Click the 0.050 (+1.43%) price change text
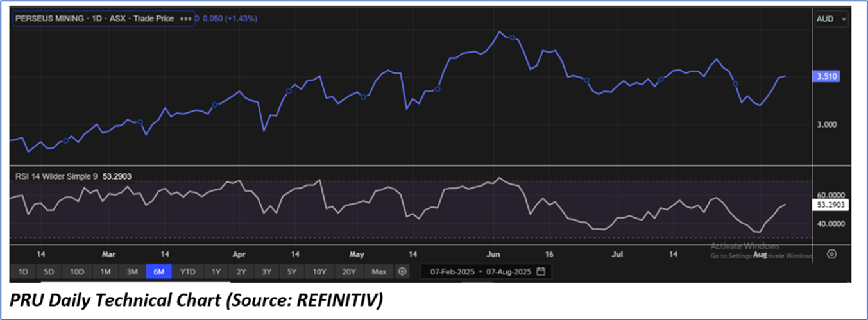 click(230, 19)
